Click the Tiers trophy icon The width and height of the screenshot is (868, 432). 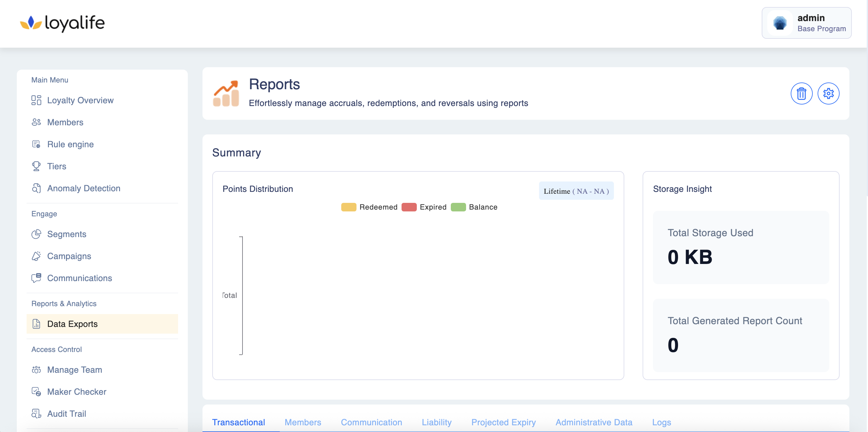36,166
